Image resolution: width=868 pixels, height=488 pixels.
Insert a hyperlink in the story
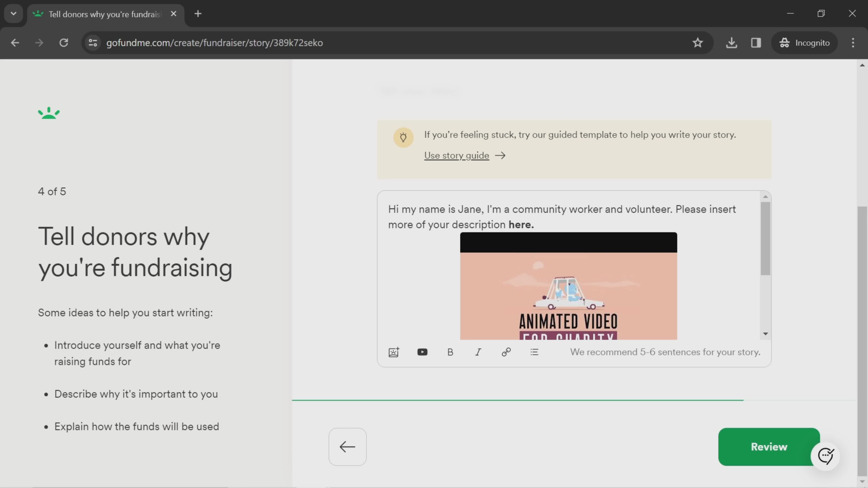tap(506, 352)
